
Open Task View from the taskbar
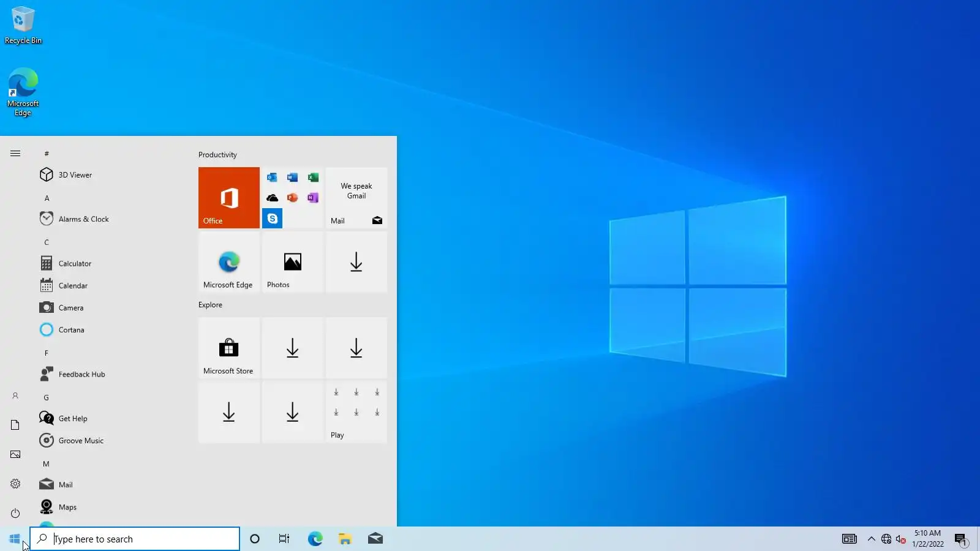tap(284, 539)
